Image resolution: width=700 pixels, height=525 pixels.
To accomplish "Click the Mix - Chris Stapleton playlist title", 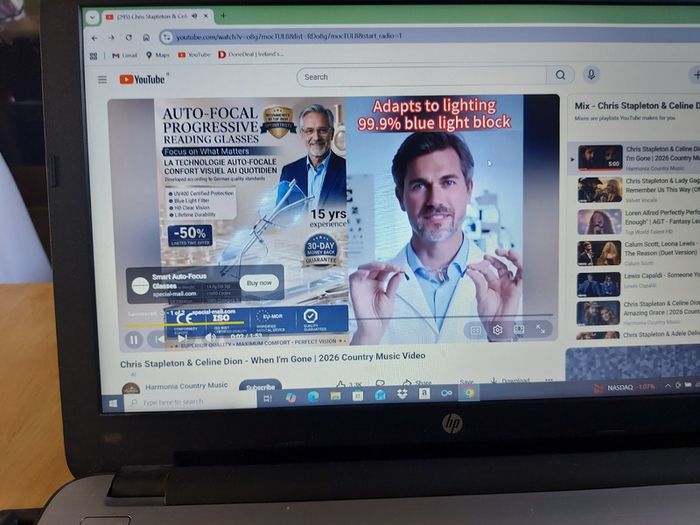I will [x=637, y=106].
